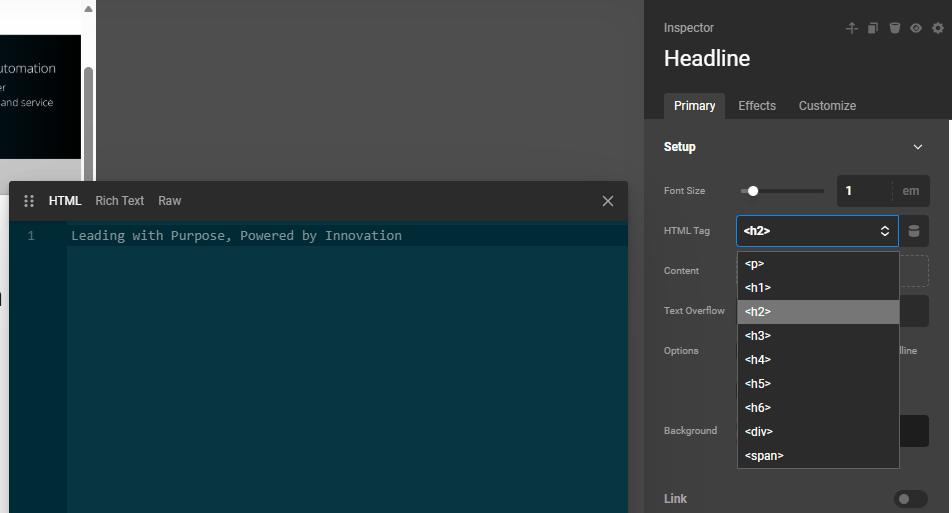This screenshot has height=513, width=952.
Task: Switch to the Effects tab
Action: 757,106
